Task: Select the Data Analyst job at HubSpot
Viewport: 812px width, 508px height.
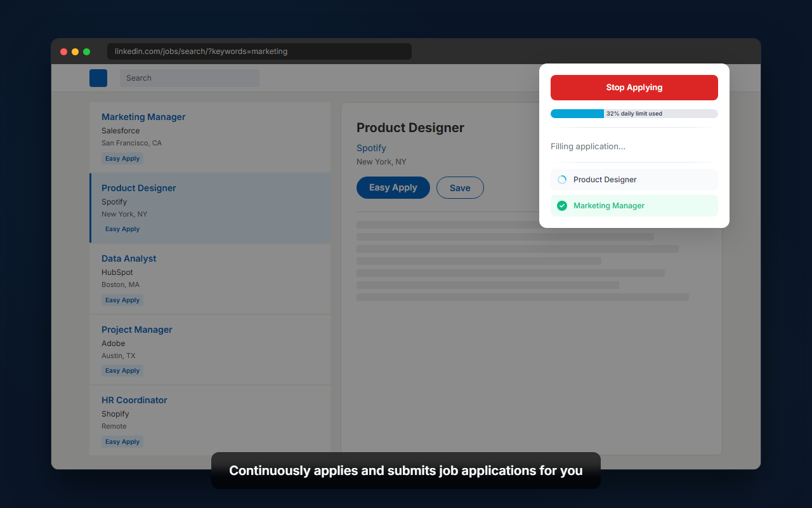Action: pos(129,258)
